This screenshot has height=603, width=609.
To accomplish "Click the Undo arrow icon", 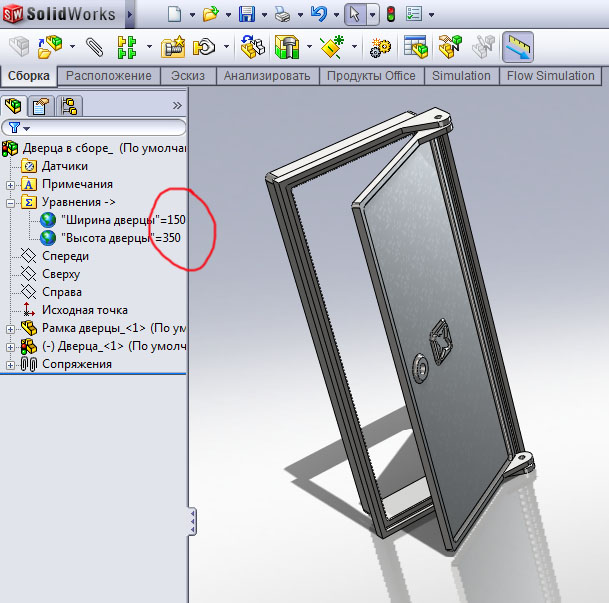I will [319, 15].
